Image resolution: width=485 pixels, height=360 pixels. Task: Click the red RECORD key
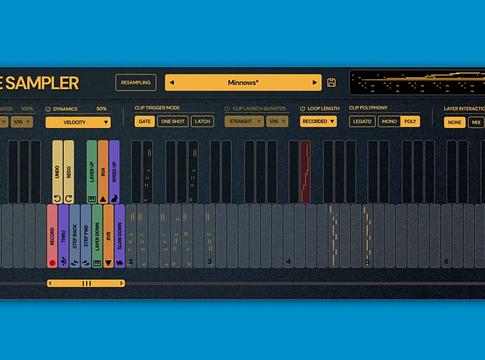52,236
